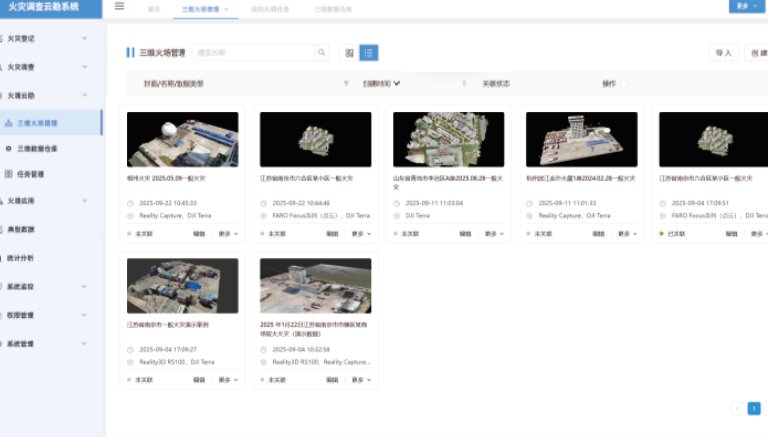The height and width of the screenshot is (437, 768).
Task: Click the filter funnel icon in header
Action: coord(346,84)
